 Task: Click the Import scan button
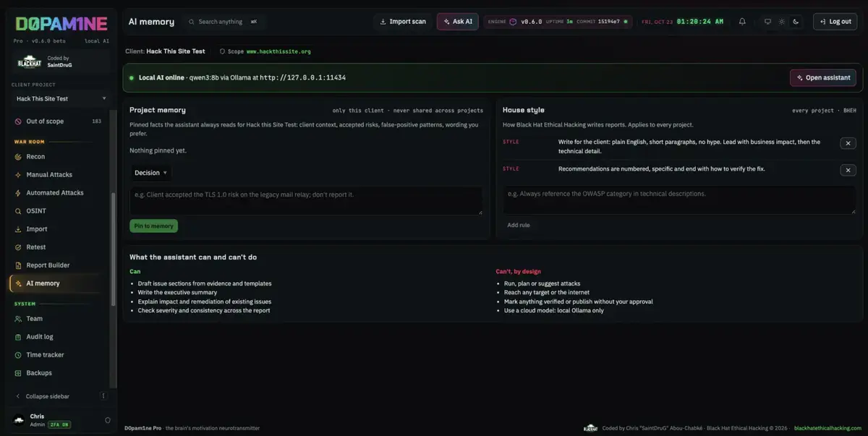404,22
